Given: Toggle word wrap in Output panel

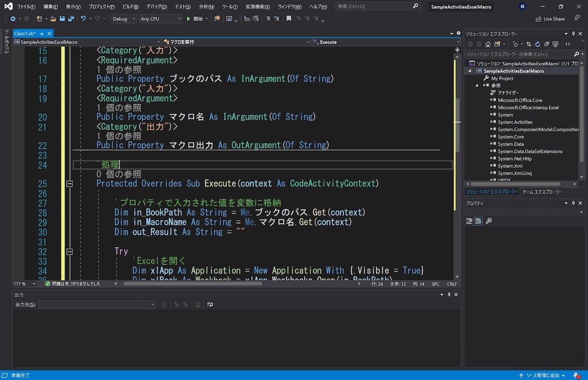Looking at the screenshot, I should 210,304.
